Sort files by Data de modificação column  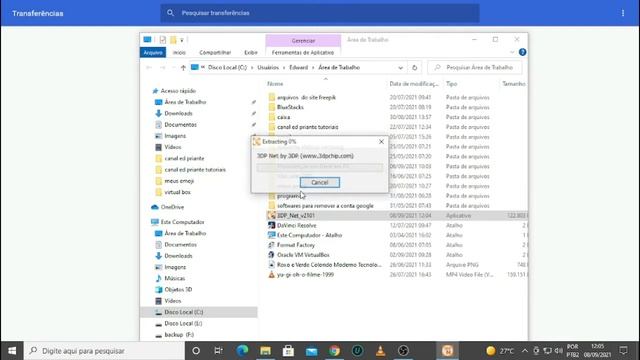coord(414,84)
